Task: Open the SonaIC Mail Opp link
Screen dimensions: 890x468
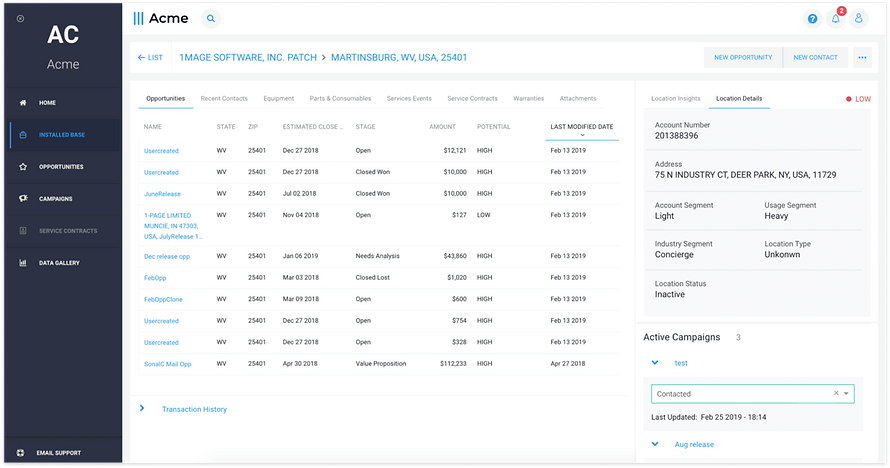Action: 167,364
